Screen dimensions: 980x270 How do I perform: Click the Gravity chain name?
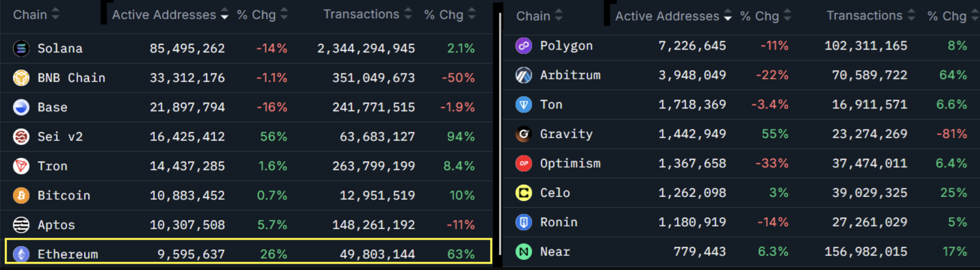[567, 134]
